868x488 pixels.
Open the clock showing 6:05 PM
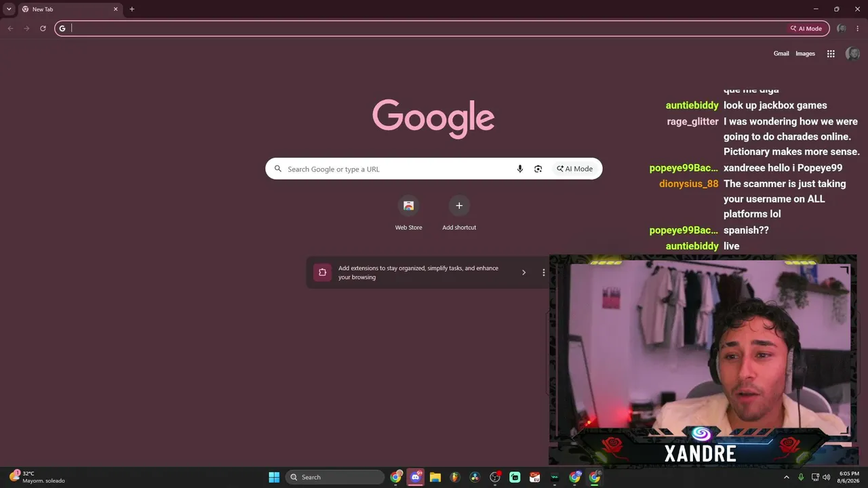pyautogui.click(x=849, y=477)
